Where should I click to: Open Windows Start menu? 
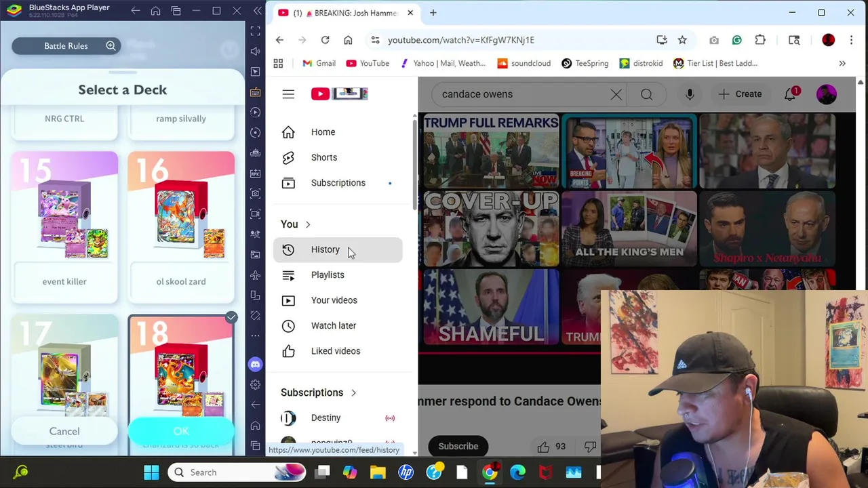click(x=151, y=472)
